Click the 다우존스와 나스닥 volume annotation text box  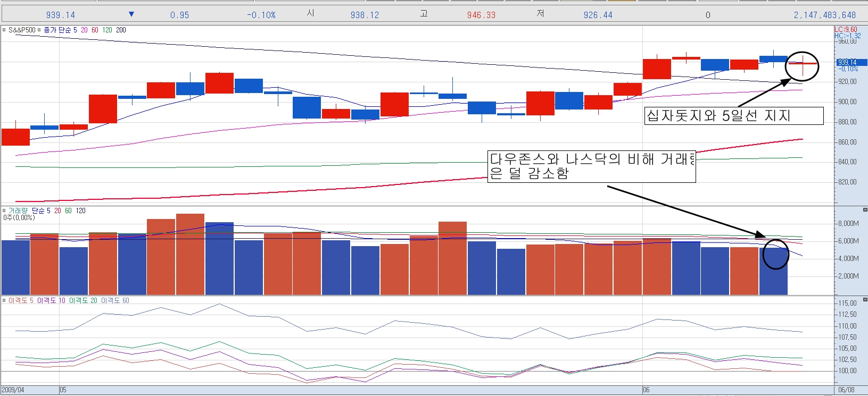pyautogui.click(x=591, y=166)
